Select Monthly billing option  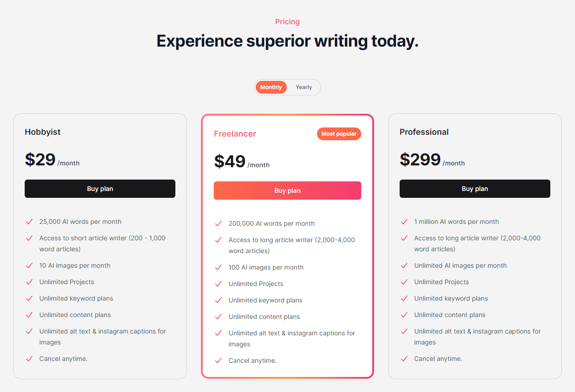(x=271, y=87)
